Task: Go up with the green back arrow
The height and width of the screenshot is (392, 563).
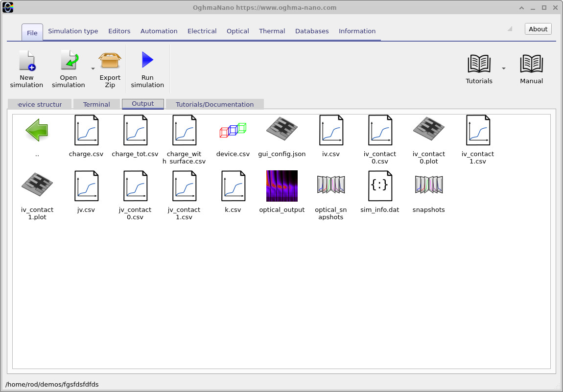Action: click(37, 130)
